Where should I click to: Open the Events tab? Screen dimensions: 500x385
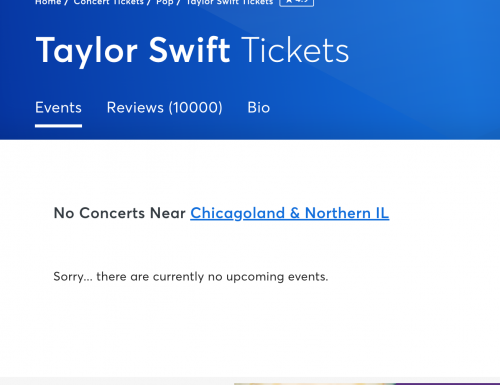pos(58,108)
